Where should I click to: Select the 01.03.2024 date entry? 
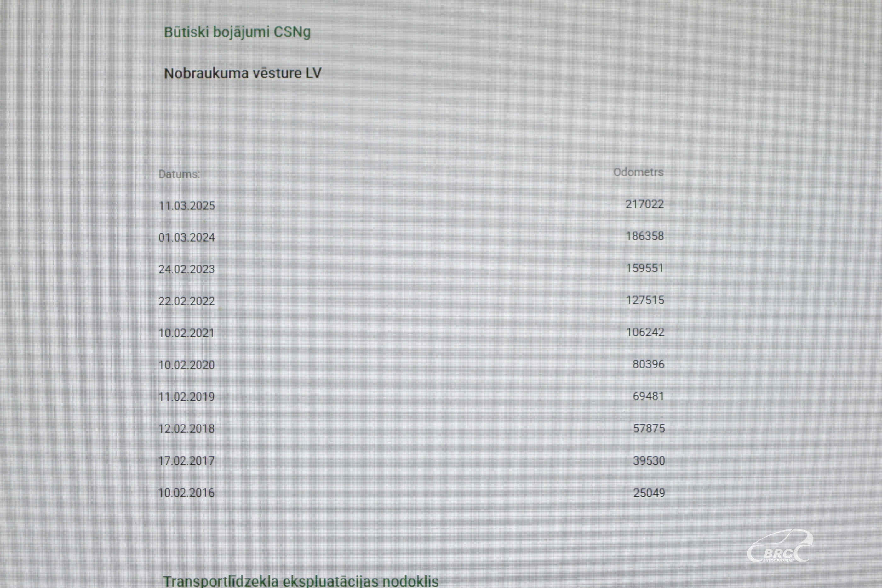point(186,237)
